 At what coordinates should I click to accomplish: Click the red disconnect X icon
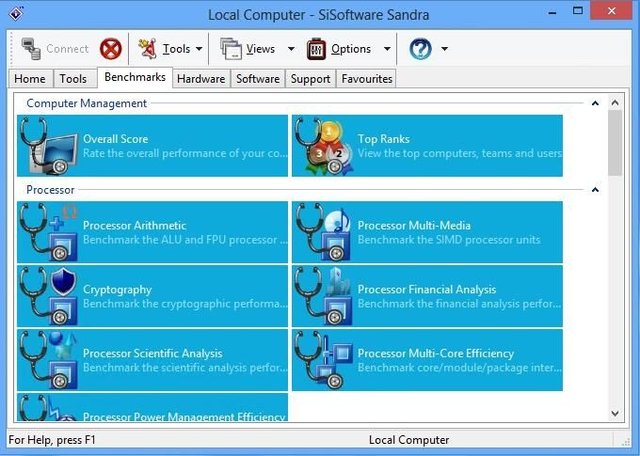(111, 49)
